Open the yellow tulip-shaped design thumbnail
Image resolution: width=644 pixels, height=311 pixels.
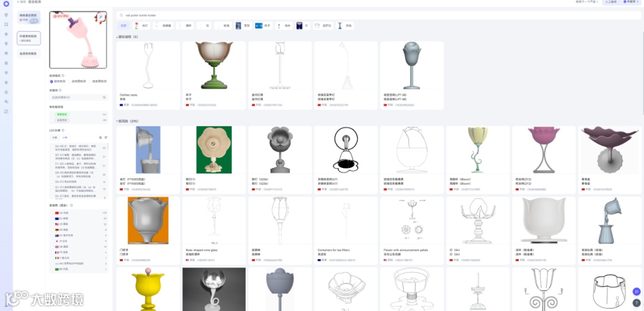[148, 289]
